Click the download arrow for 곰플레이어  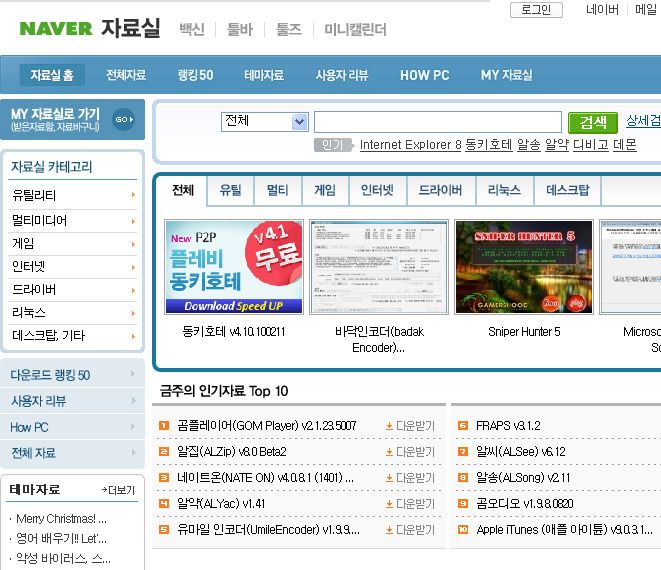pyautogui.click(x=389, y=426)
